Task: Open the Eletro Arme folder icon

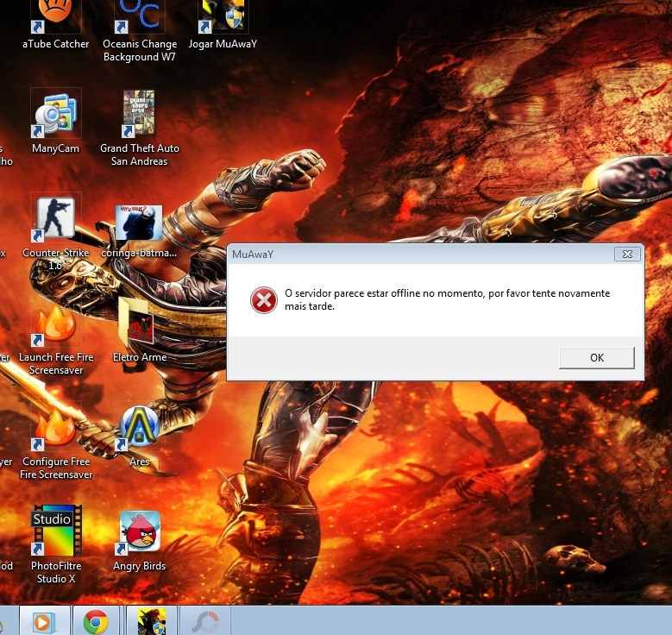Action: 139,322
